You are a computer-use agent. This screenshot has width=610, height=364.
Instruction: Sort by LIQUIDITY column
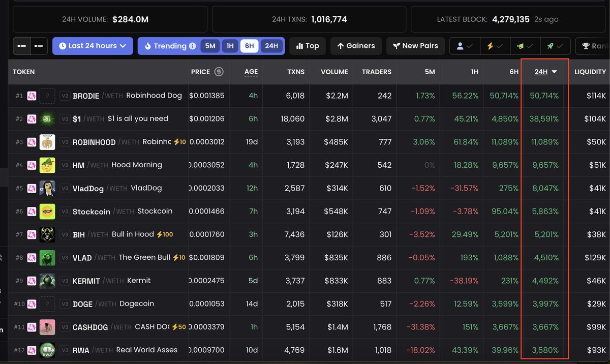pyautogui.click(x=590, y=72)
